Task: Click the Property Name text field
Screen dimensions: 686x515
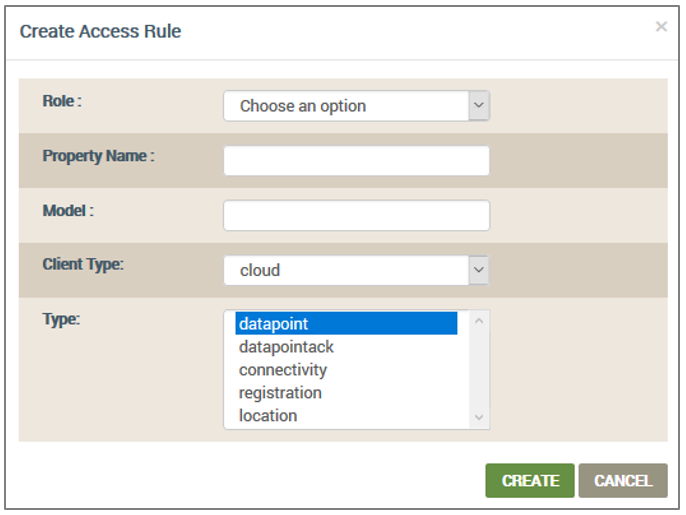Action: [x=357, y=161]
